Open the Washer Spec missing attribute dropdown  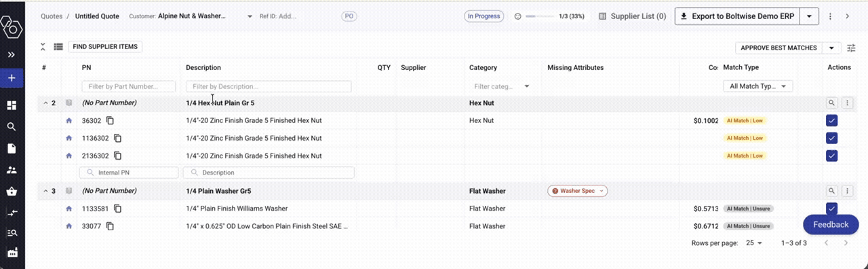[577, 191]
